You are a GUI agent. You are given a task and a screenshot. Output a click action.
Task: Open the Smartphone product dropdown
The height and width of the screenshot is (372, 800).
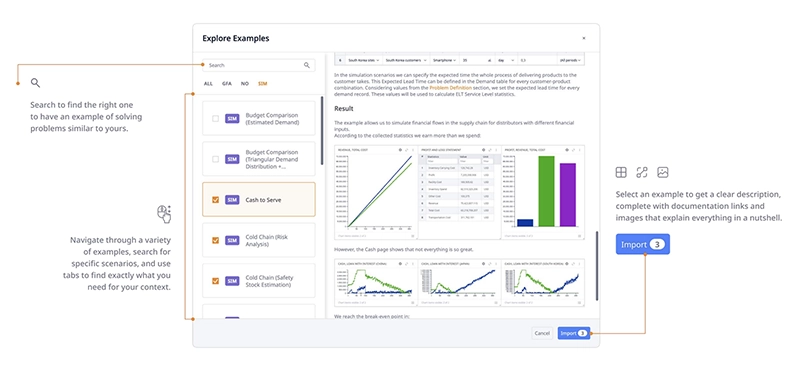(x=445, y=60)
